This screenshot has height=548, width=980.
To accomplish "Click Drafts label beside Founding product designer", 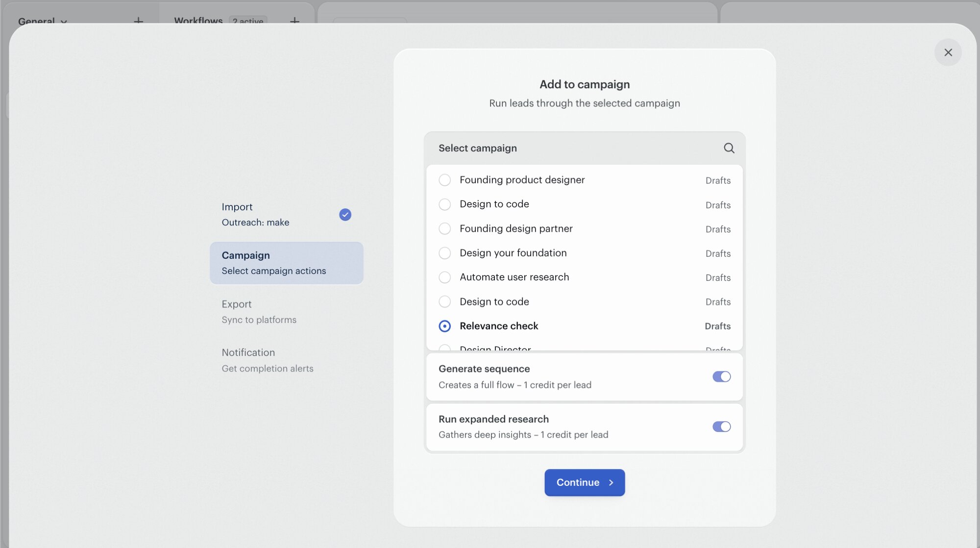I will [718, 180].
